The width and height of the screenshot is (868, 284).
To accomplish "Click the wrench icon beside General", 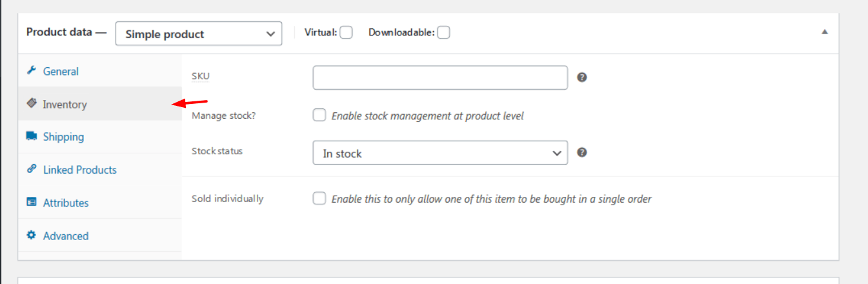I will tap(31, 71).
